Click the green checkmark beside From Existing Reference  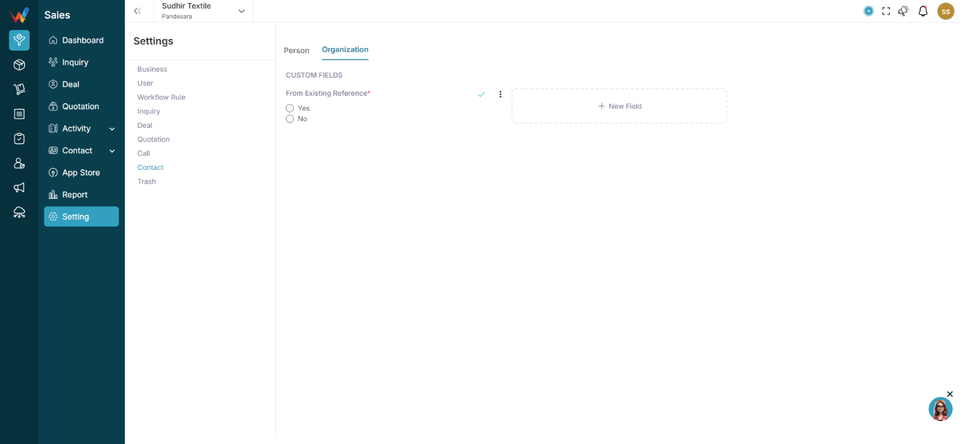pos(481,94)
